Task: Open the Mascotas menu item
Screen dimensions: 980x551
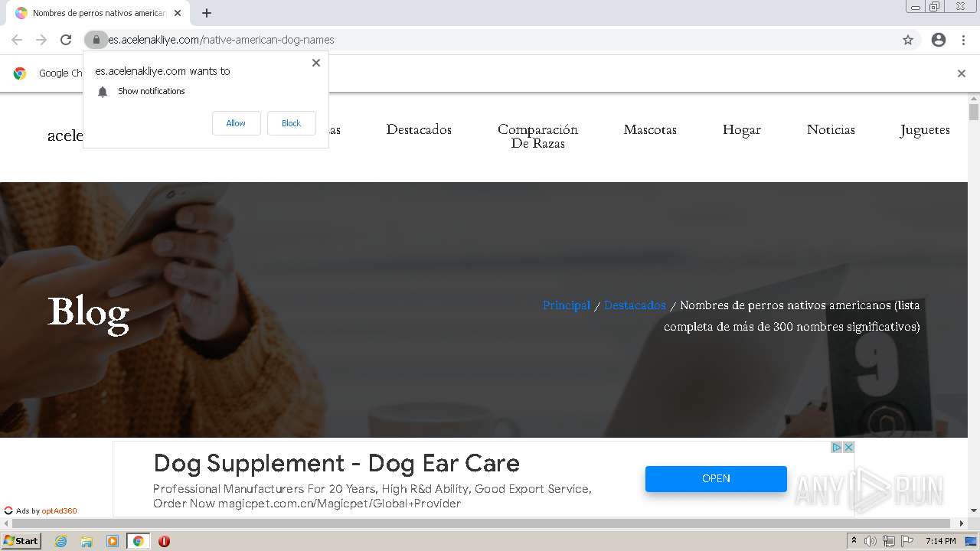Action: (x=650, y=129)
